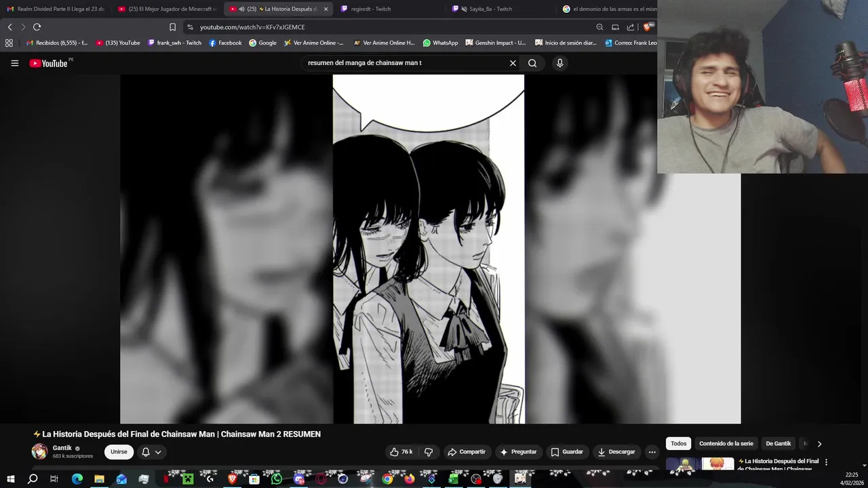The width and height of the screenshot is (868, 488).
Task: Open Windows taskbar search
Action: [x=33, y=479]
